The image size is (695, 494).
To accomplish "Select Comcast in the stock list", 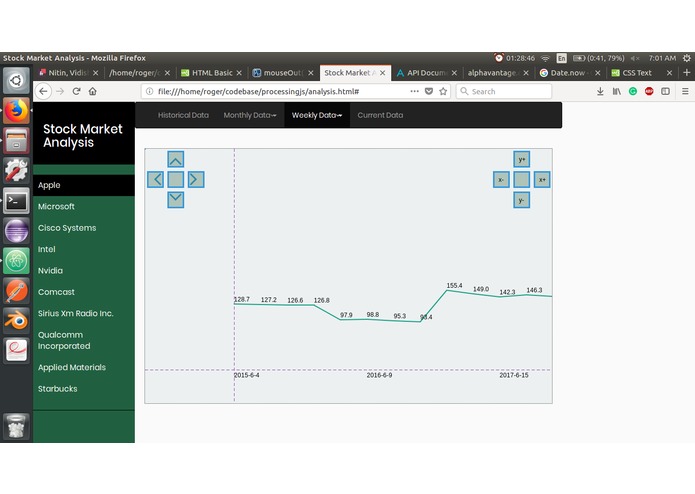I will (x=84, y=292).
